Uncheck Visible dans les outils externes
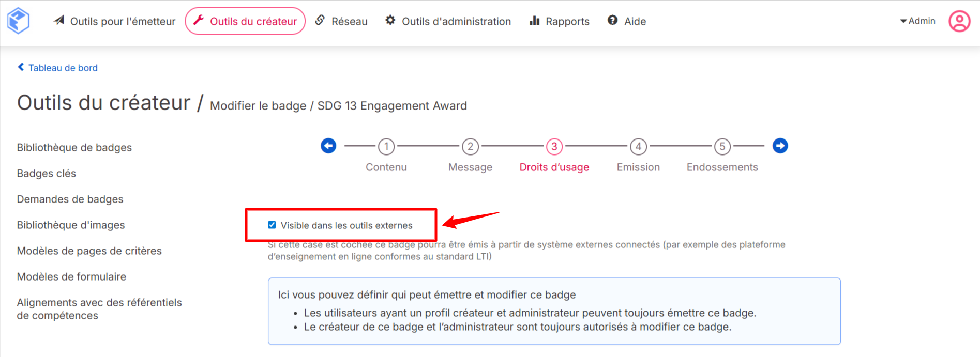This screenshot has height=357, width=980. 272,225
